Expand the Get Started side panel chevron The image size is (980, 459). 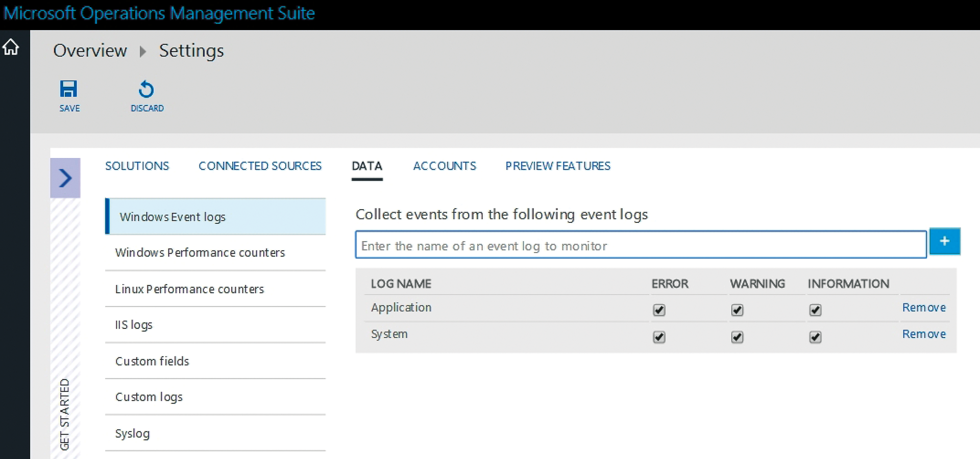point(65,177)
